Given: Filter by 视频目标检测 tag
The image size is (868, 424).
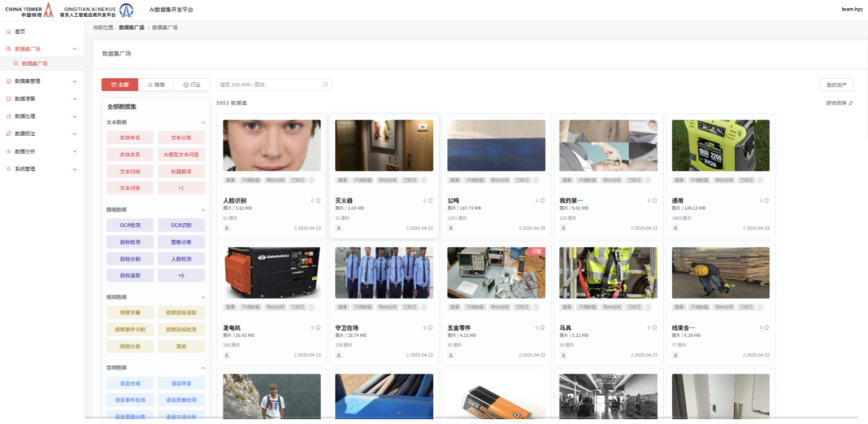Looking at the screenshot, I should tap(181, 329).
